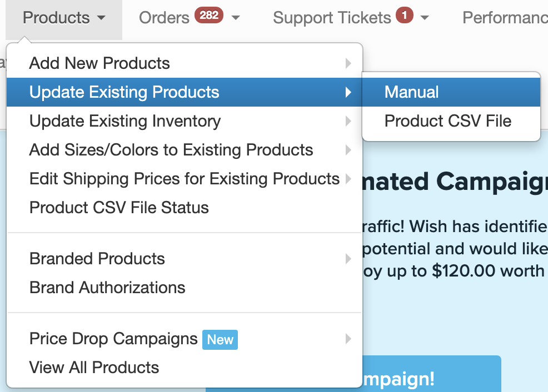Choose Update Existing Products menu entry

point(124,92)
